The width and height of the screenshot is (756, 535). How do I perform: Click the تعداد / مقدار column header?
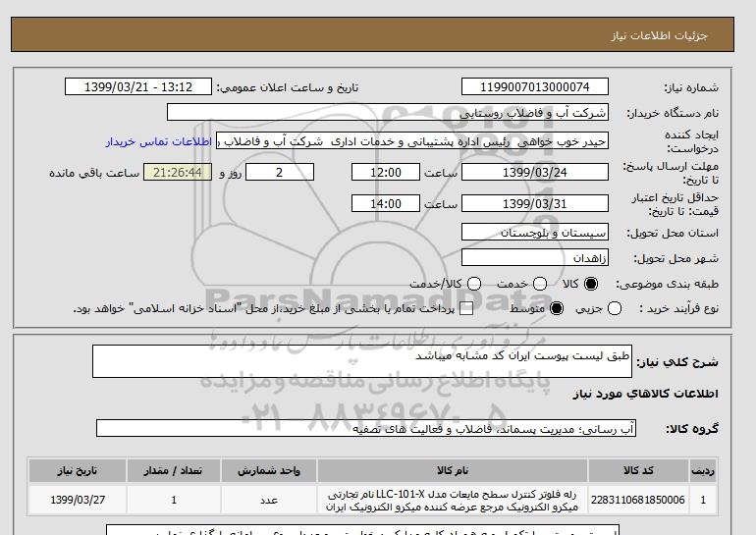click(x=174, y=471)
